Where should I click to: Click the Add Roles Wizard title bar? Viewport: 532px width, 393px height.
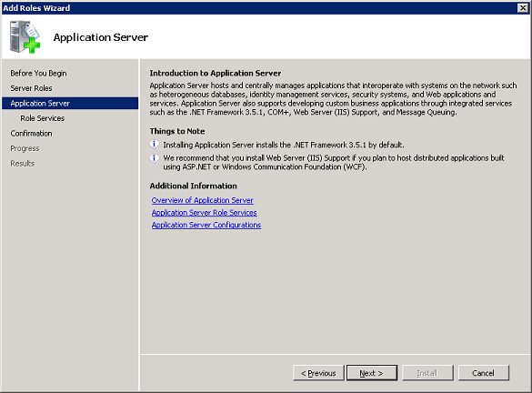click(258, 8)
